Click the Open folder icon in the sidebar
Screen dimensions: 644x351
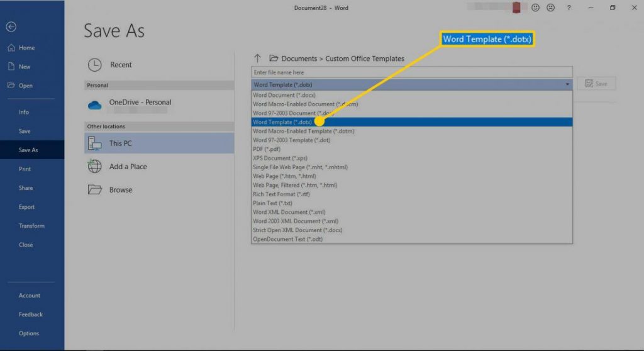click(x=11, y=85)
